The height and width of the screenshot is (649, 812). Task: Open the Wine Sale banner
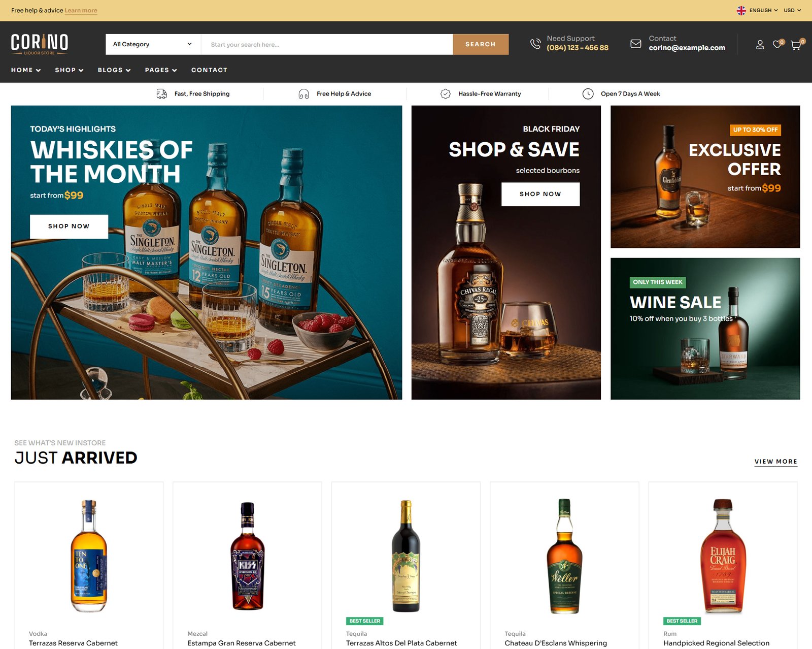coord(705,329)
